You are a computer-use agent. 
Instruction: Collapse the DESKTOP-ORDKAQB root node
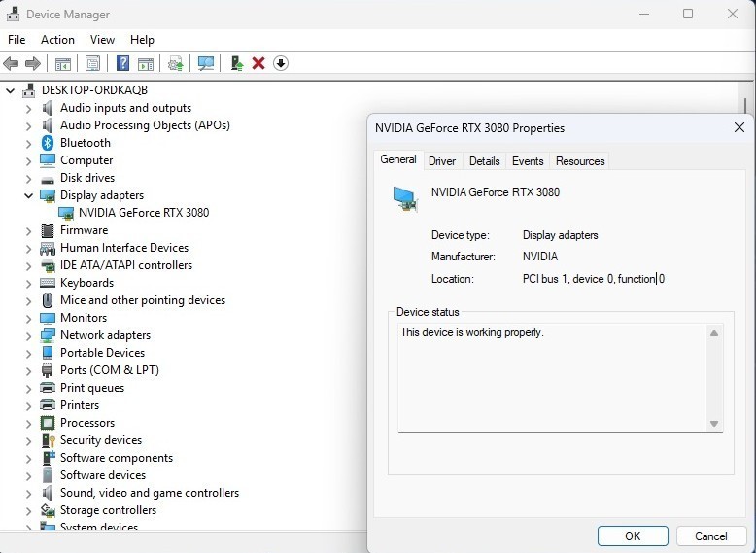point(10,90)
